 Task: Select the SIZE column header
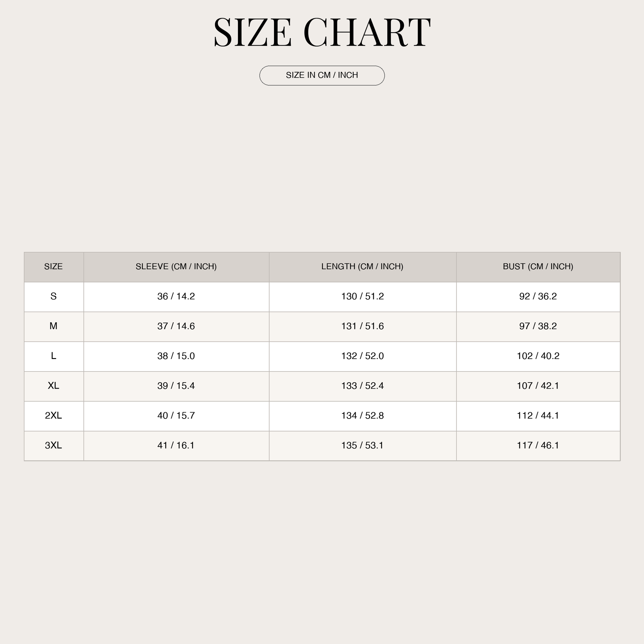53,266
